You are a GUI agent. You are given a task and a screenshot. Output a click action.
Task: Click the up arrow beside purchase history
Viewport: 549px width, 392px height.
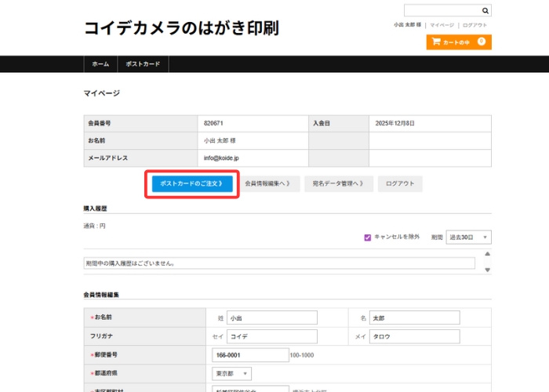pyautogui.click(x=487, y=254)
